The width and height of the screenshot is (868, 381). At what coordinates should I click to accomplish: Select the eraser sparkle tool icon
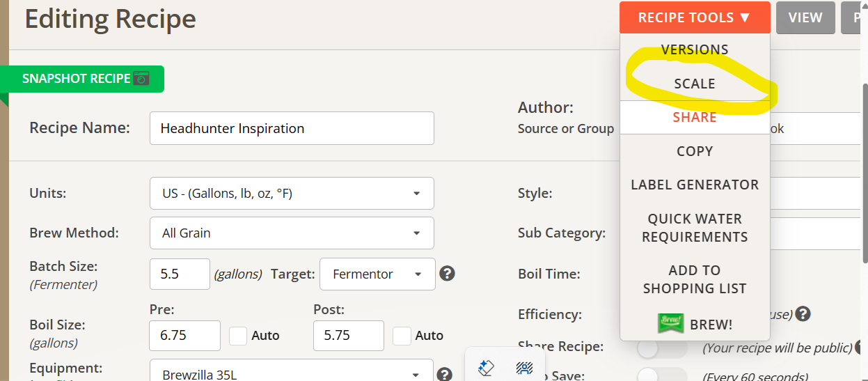point(487,367)
